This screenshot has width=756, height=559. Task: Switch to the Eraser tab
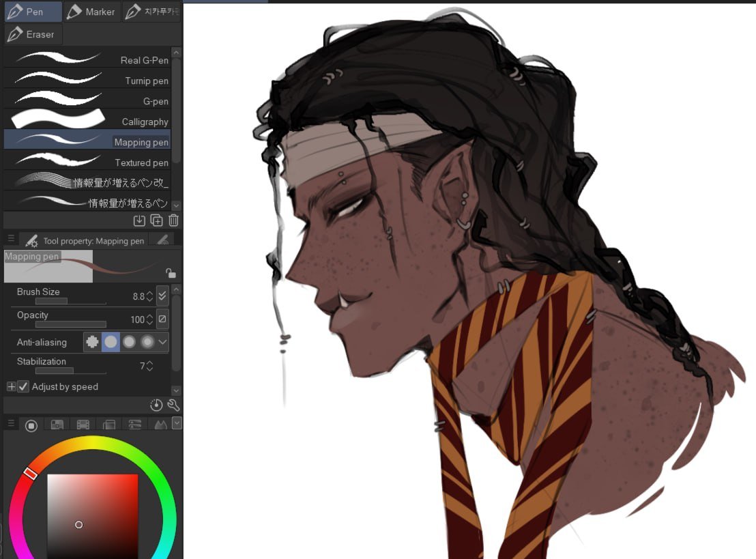coord(33,34)
